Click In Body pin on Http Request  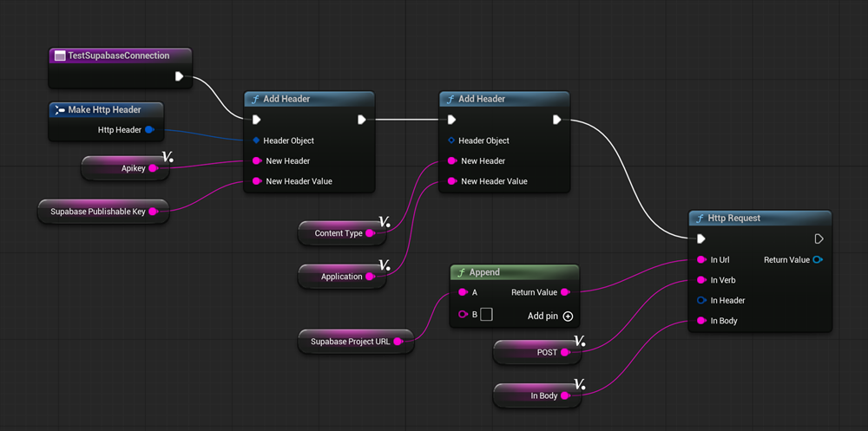pyautogui.click(x=702, y=320)
